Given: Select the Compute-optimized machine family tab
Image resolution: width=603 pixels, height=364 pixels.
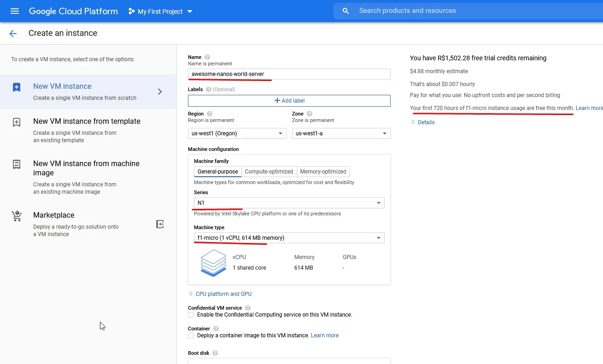Looking at the screenshot, I should pyautogui.click(x=269, y=172).
